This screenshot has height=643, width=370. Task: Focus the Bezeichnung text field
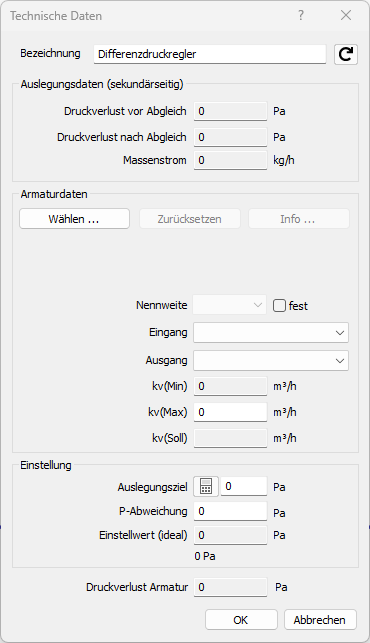210,54
